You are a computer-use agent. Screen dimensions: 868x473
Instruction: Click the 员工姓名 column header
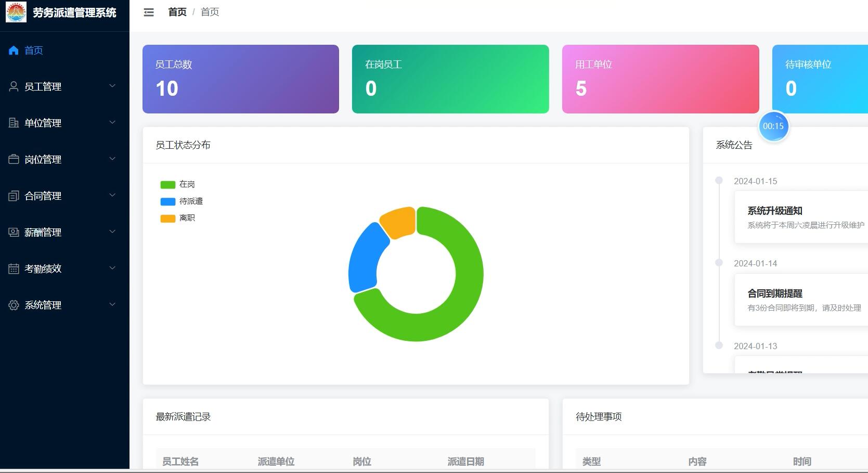[180, 462]
